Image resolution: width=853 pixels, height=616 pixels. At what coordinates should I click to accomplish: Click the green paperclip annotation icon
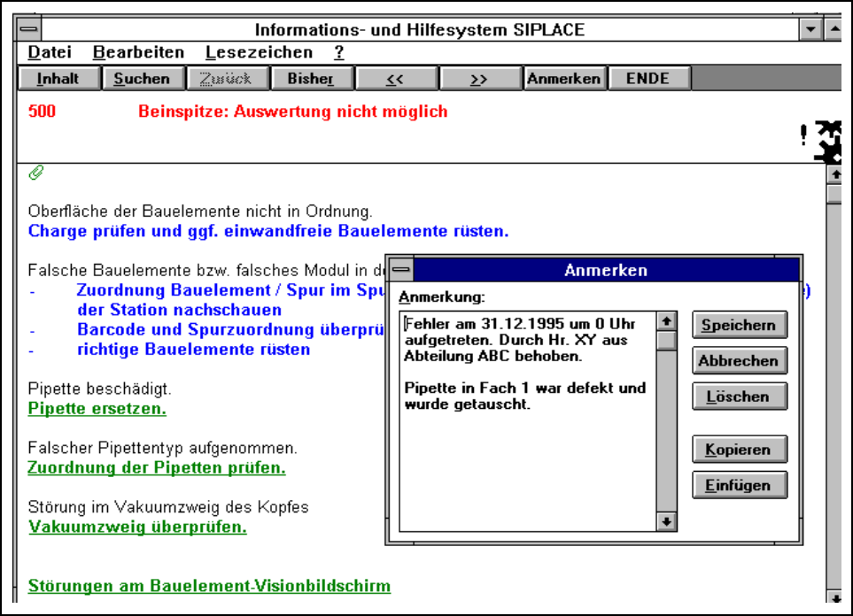(36, 173)
